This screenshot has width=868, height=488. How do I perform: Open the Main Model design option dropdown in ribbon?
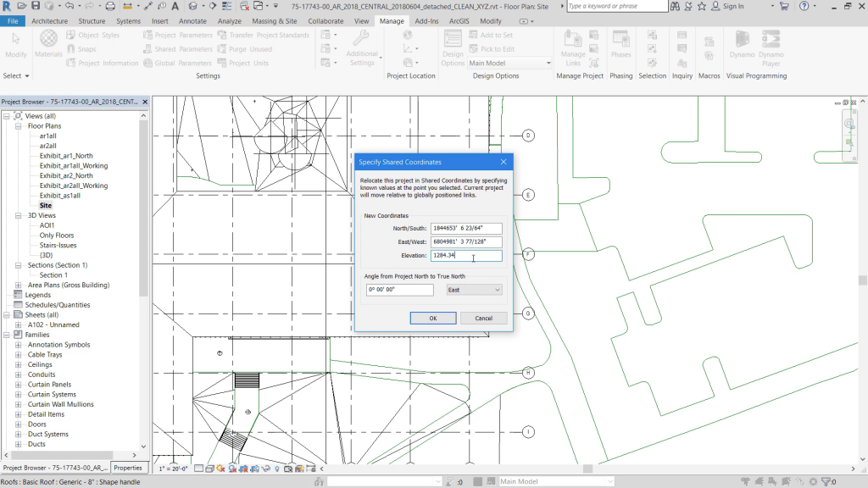509,63
